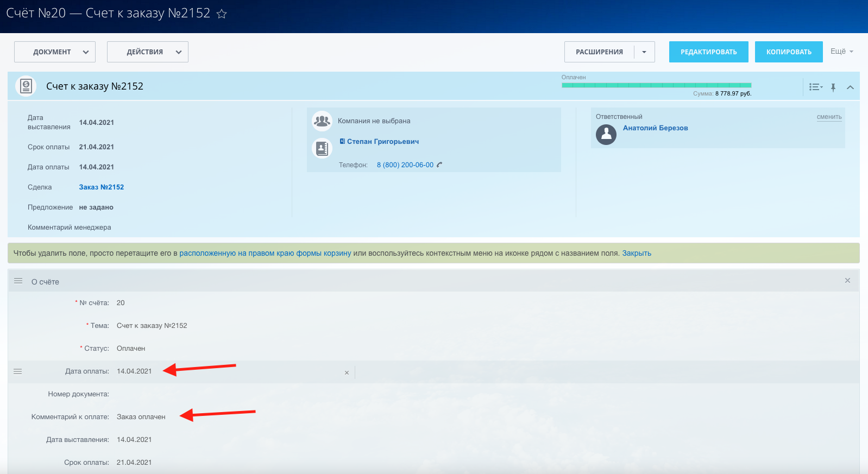Open the ДОКУМЕНТ dropdown menu
The width and height of the screenshot is (868, 474).
tap(55, 52)
